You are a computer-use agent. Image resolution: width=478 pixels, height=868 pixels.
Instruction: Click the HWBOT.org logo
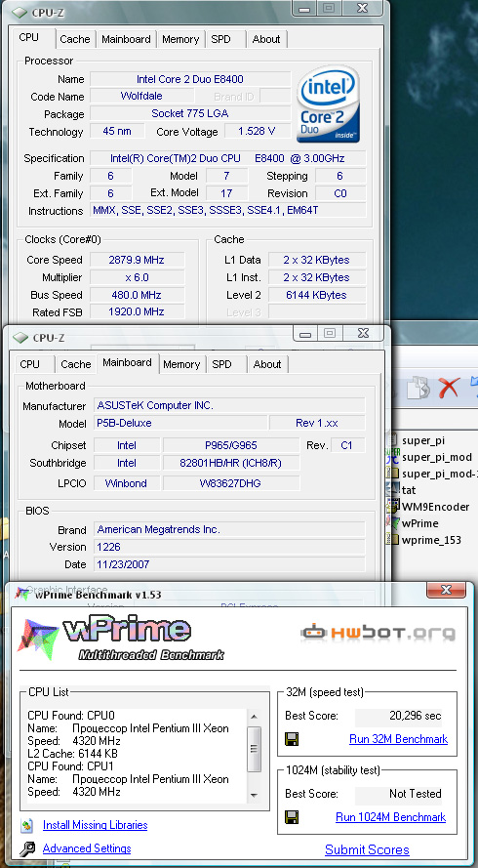[378, 633]
